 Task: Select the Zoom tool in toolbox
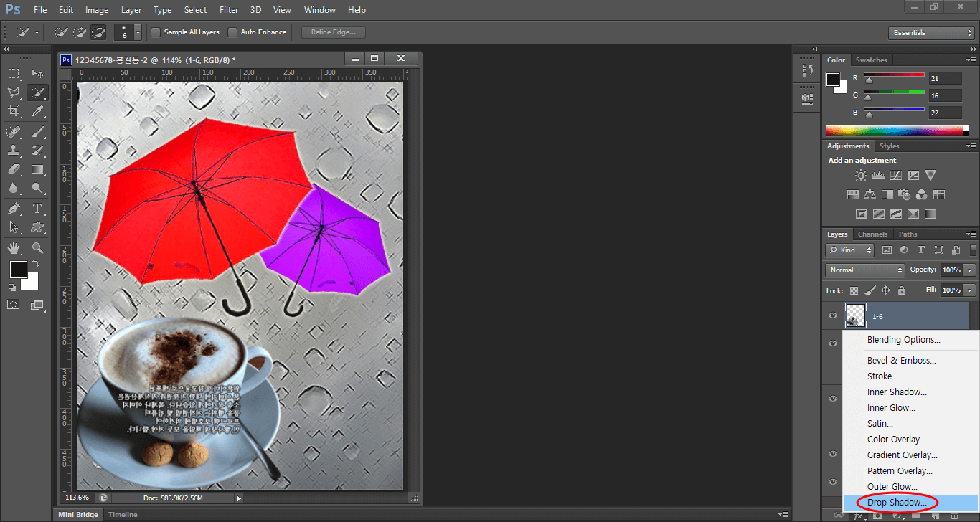pos(37,248)
